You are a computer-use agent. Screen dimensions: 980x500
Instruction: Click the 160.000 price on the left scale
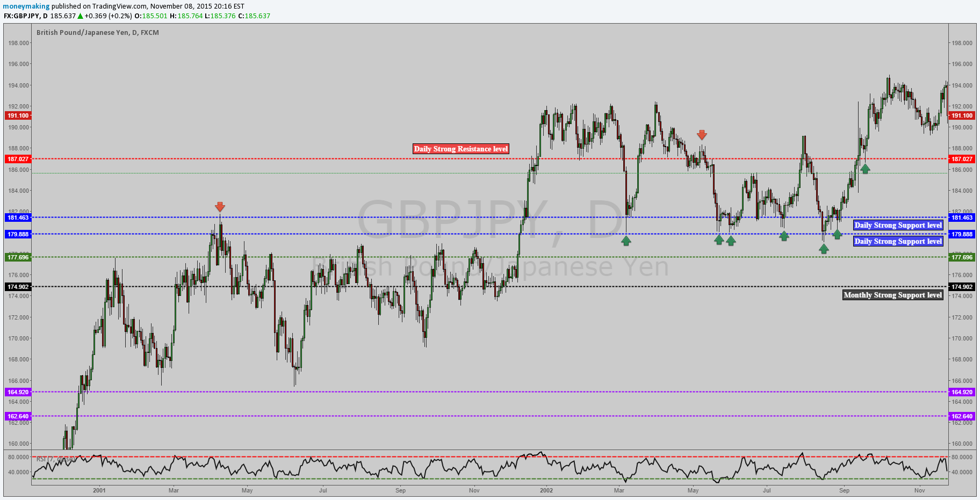(19, 444)
